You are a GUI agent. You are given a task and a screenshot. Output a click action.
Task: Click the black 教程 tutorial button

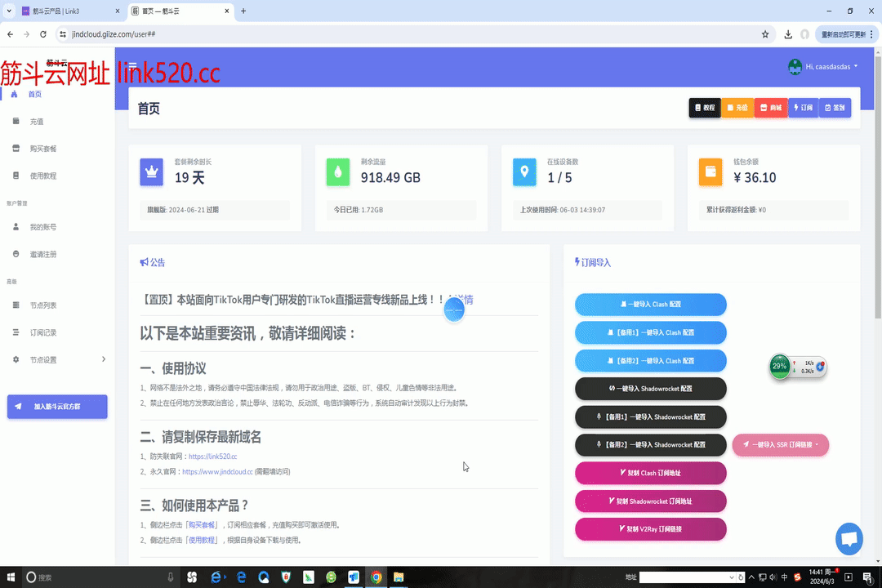(x=705, y=108)
